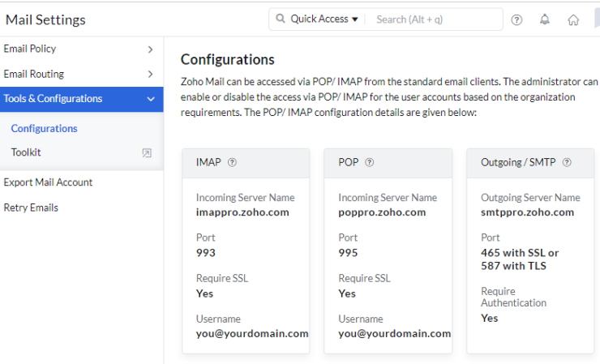Click the Mail Settings title
Image resolution: width=600 pixels, height=364 pixels.
tap(45, 20)
